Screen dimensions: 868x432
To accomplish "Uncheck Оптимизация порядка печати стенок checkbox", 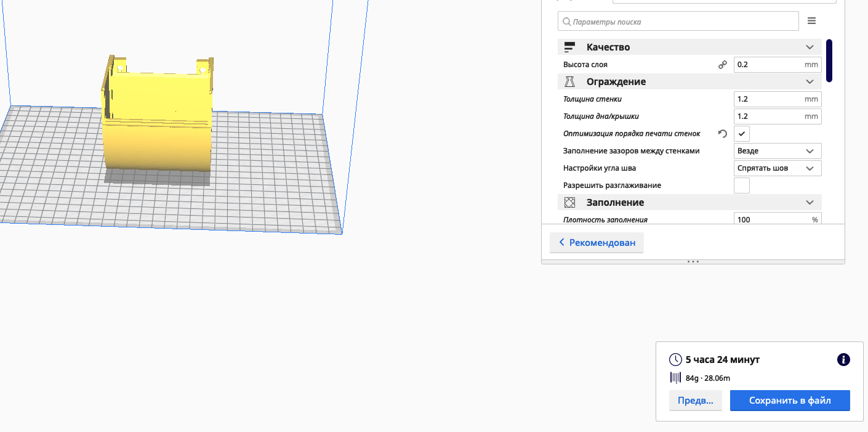I will (x=742, y=134).
